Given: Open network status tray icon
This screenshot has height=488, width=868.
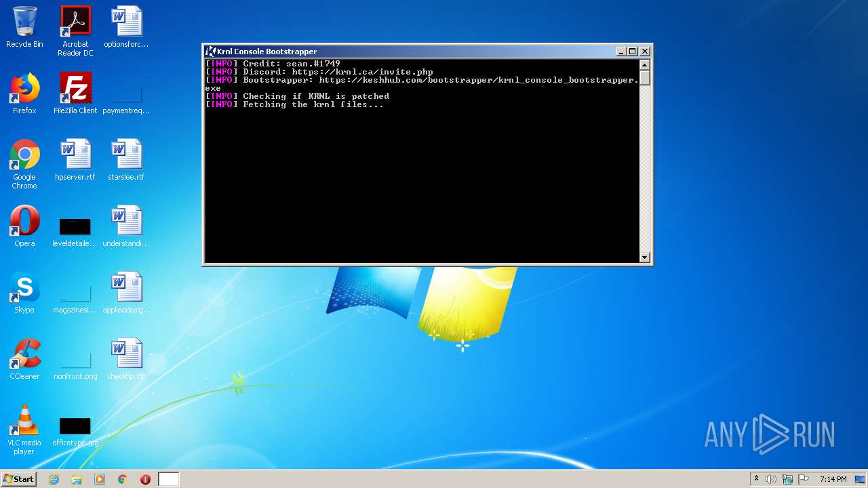Looking at the screenshot, I should pyautogui.click(x=787, y=479).
